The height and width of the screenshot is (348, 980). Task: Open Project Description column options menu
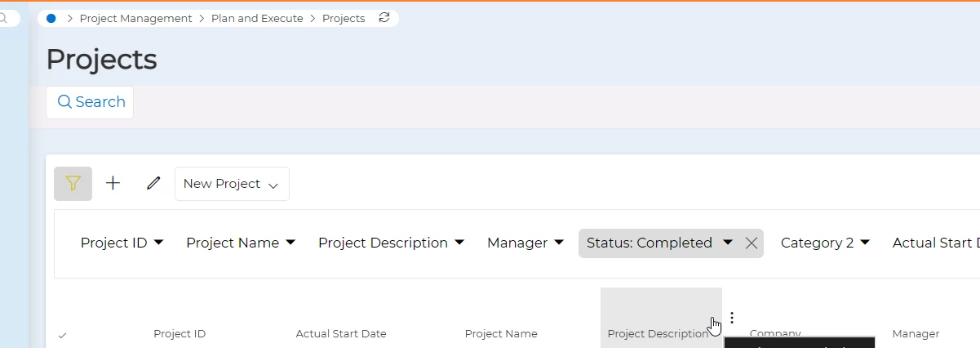tap(732, 317)
